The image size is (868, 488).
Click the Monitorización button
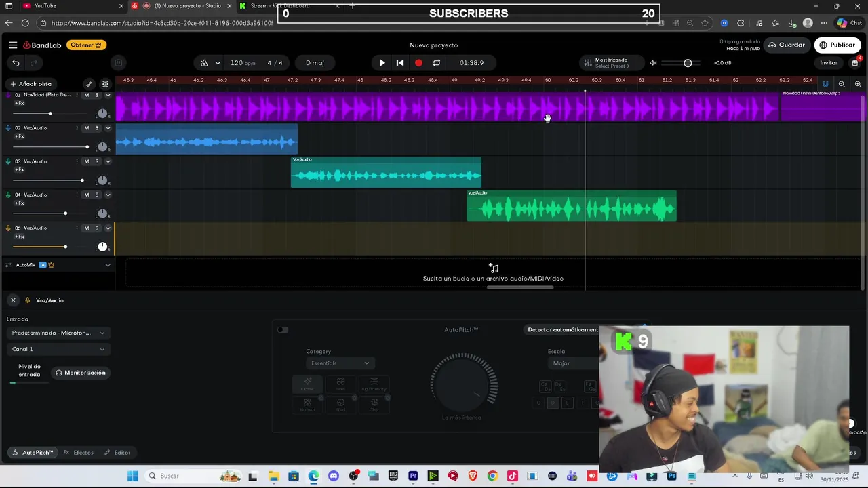click(x=81, y=373)
